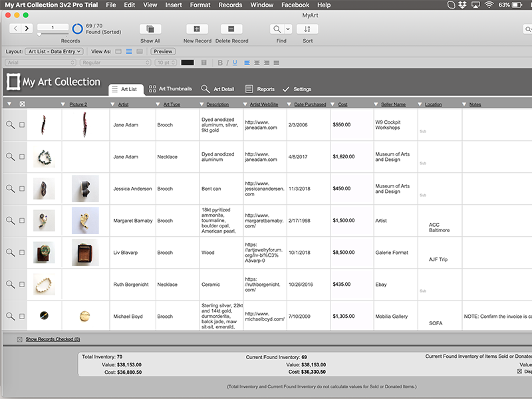532x399 pixels.
Task: Align text left
Action: coord(247,63)
